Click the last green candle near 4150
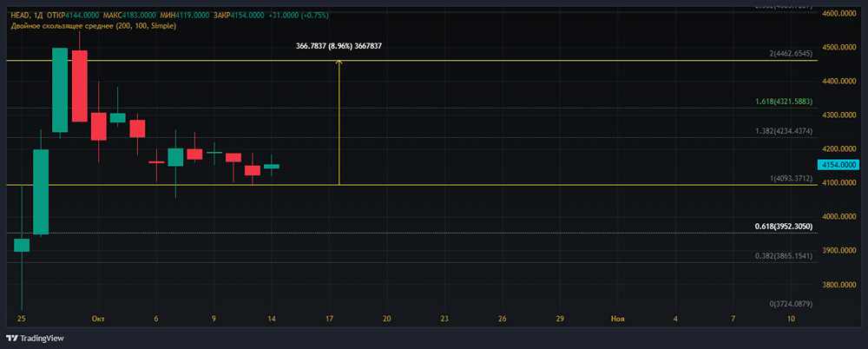 (x=272, y=166)
